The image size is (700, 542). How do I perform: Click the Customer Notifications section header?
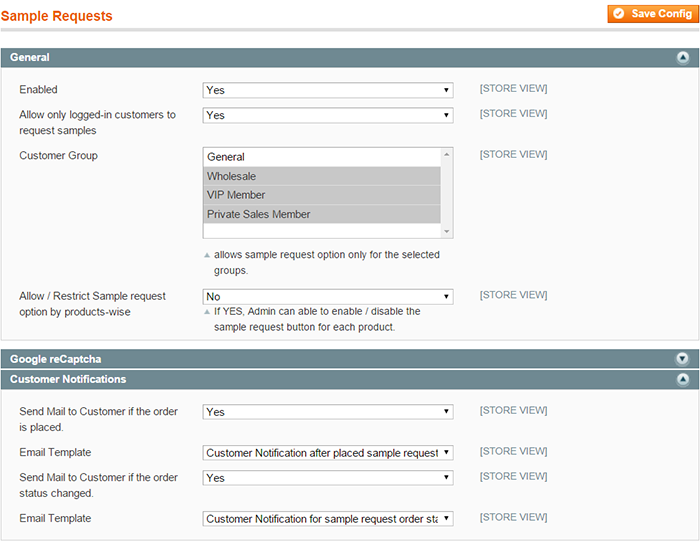pos(350,379)
